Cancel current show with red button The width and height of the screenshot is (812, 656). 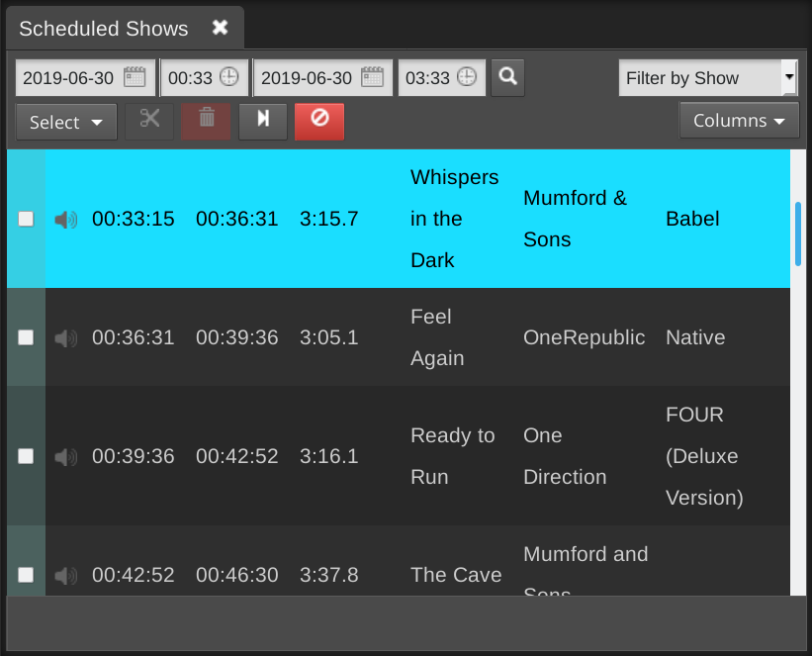point(319,121)
